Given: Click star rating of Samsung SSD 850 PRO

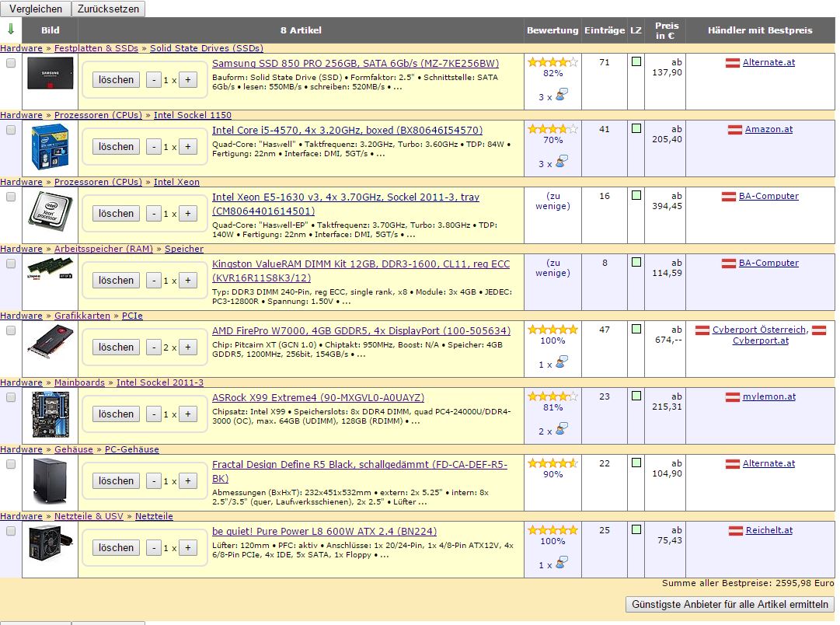Looking at the screenshot, I should (552, 62).
